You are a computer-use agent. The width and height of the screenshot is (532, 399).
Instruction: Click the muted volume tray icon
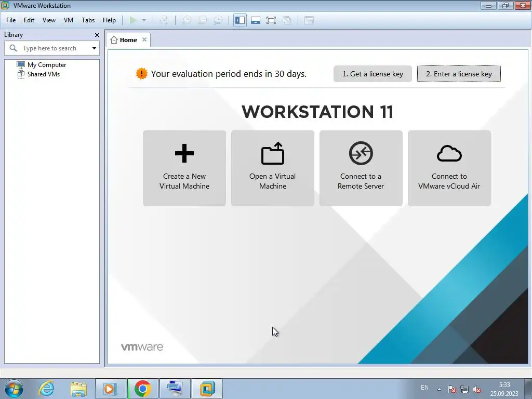point(477,389)
